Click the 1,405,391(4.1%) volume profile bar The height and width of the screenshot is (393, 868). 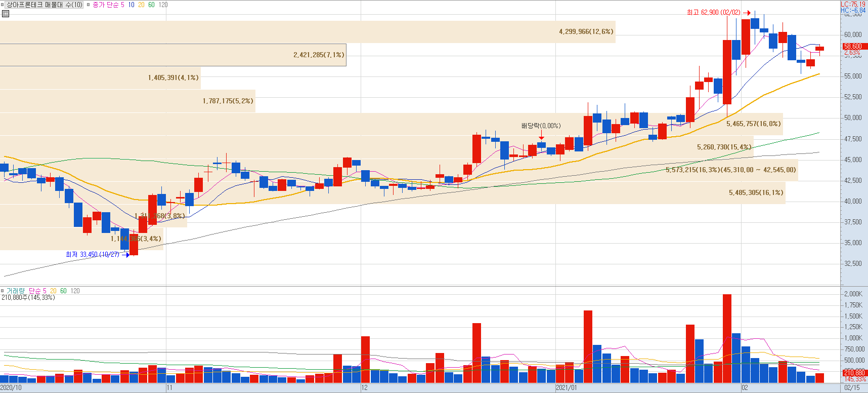(100, 77)
